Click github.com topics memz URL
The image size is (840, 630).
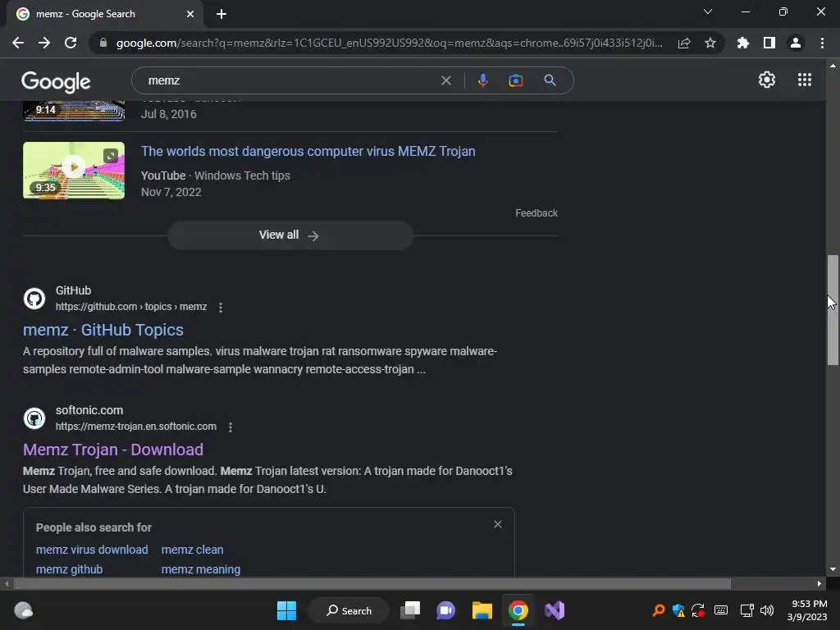point(131,307)
